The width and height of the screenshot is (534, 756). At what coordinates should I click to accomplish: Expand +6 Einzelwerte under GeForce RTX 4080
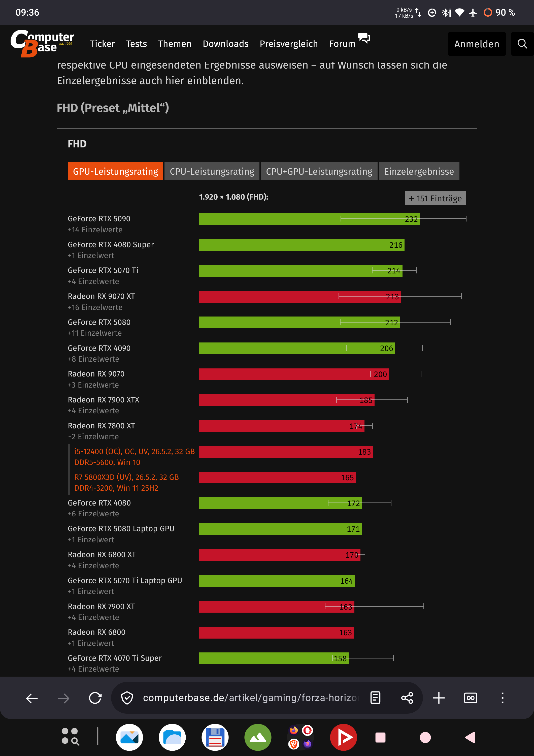click(93, 514)
